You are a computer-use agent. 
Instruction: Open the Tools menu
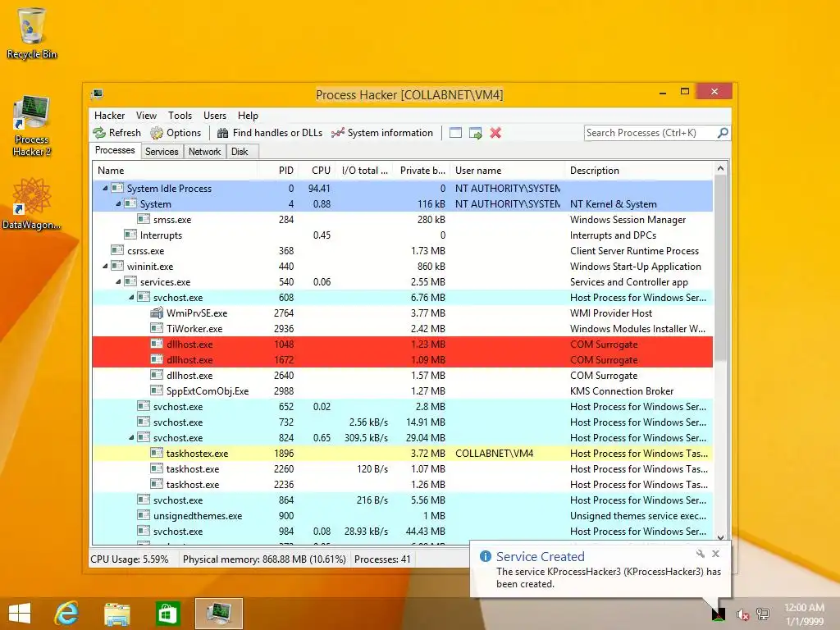[180, 115]
